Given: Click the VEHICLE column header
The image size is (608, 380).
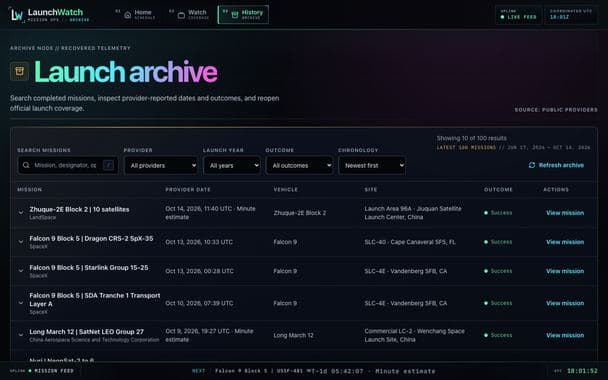Looking at the screenshot, I should pyautogui.click(x=285, y=190).
